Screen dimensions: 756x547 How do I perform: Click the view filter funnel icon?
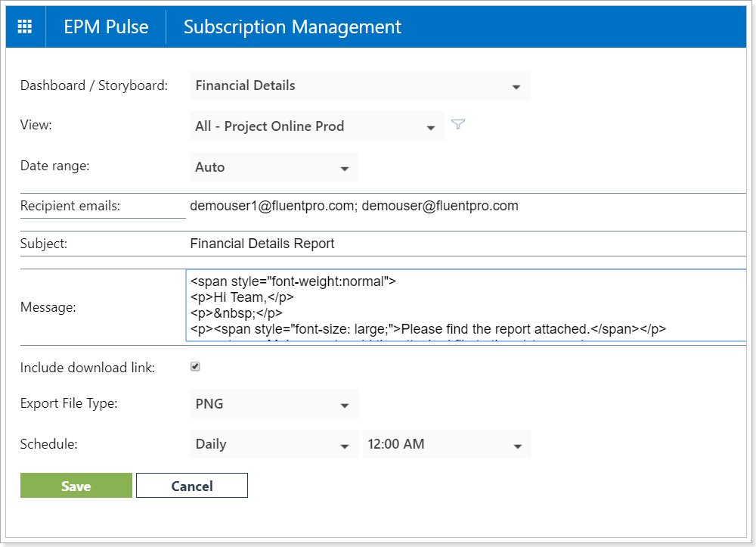458,124
